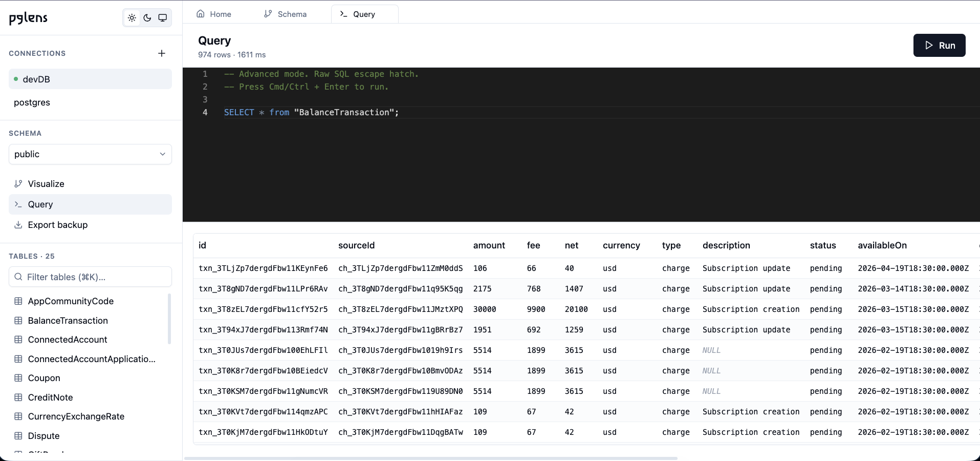The width and height of the screenshot is (980, 461).
Task: Open Export backup in sidebar
Action: [90, 225]
